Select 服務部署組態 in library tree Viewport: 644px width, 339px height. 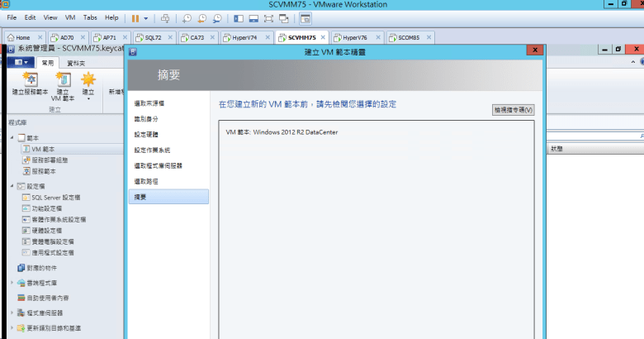(x=50, y=160)
